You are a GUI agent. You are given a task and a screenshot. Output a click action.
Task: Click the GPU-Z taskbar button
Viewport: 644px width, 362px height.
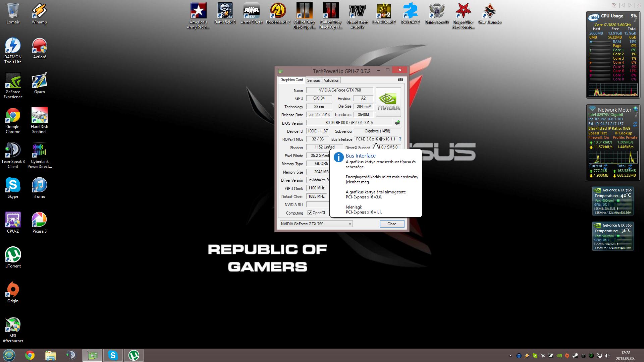point(92,355)
